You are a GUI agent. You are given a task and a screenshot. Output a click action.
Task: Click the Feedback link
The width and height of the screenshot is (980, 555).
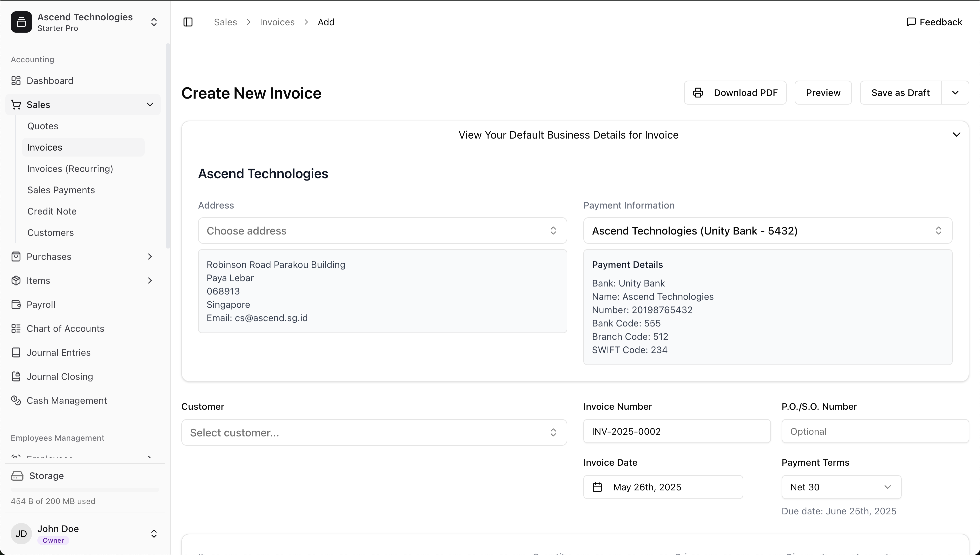coord(934,22)
